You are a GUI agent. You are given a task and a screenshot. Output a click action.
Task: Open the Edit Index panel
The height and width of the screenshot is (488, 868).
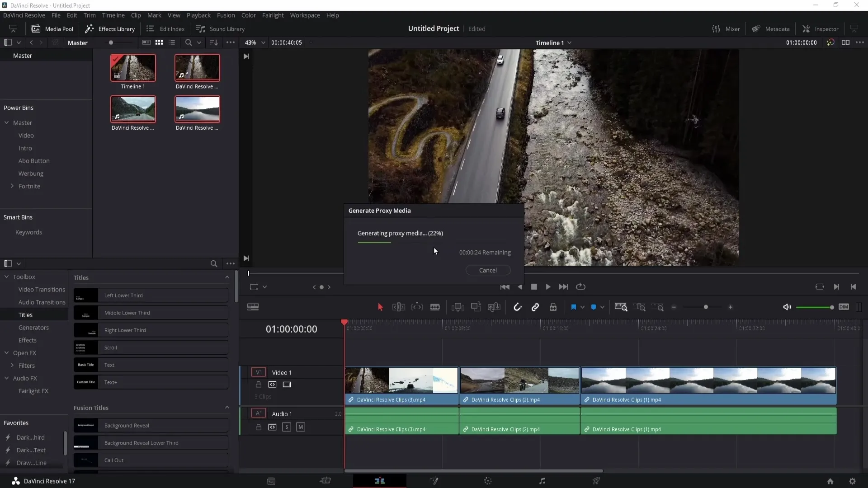point(165,29)
